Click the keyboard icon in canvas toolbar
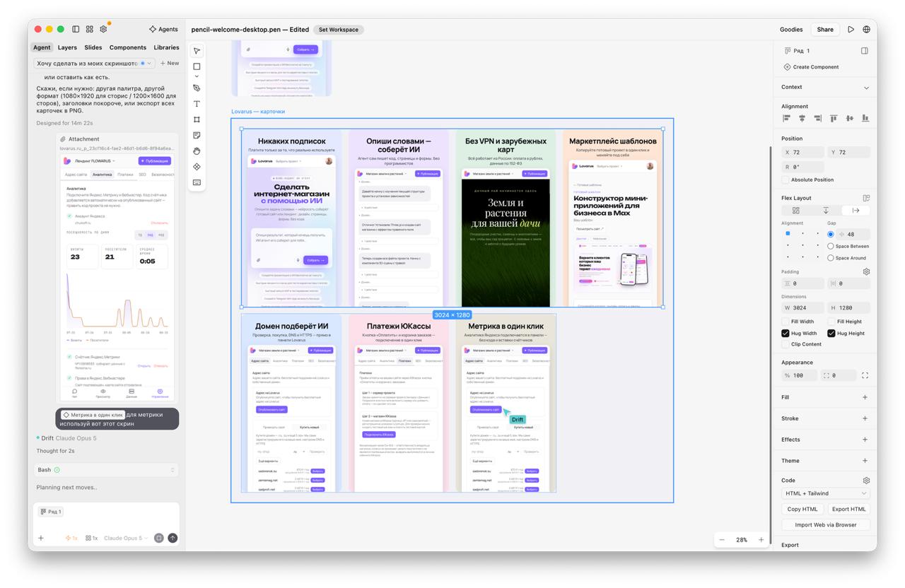Viewport: 905px width, 588px height. [x=197, y=182]
